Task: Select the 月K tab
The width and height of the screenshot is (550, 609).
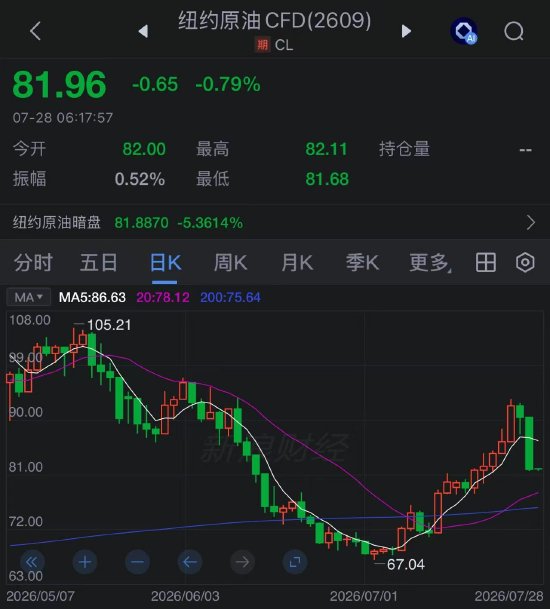Action: pos(297,263)
